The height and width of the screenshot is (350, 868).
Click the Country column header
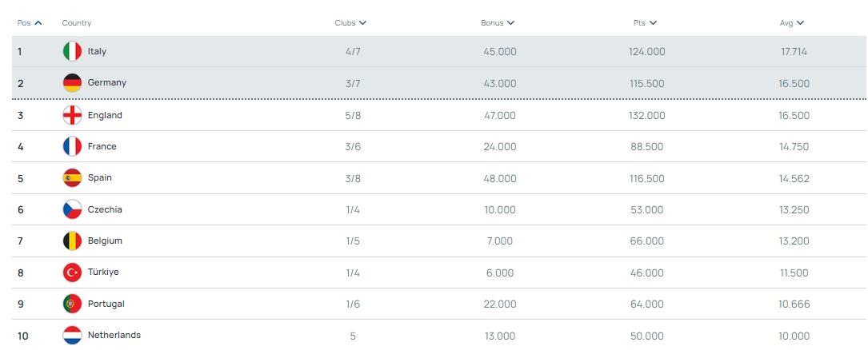pyautogui.click(x=76, y=23)
